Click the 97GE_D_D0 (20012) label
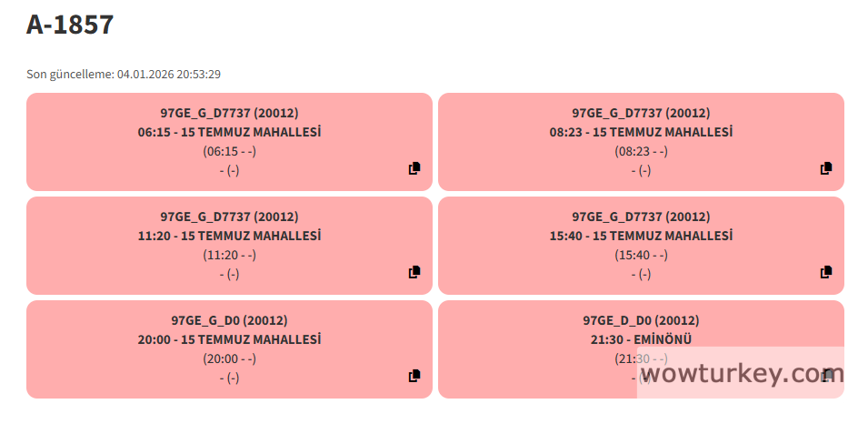Viewport: 868px width, 424px height. click(641, 320)
